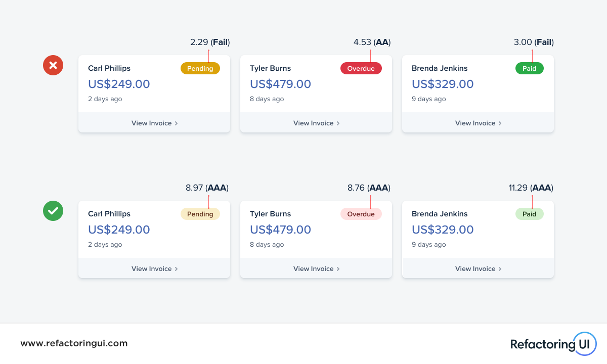Open the www.refactoringui.com link
This screenshot has width=607, height=364.
[74, 343]
